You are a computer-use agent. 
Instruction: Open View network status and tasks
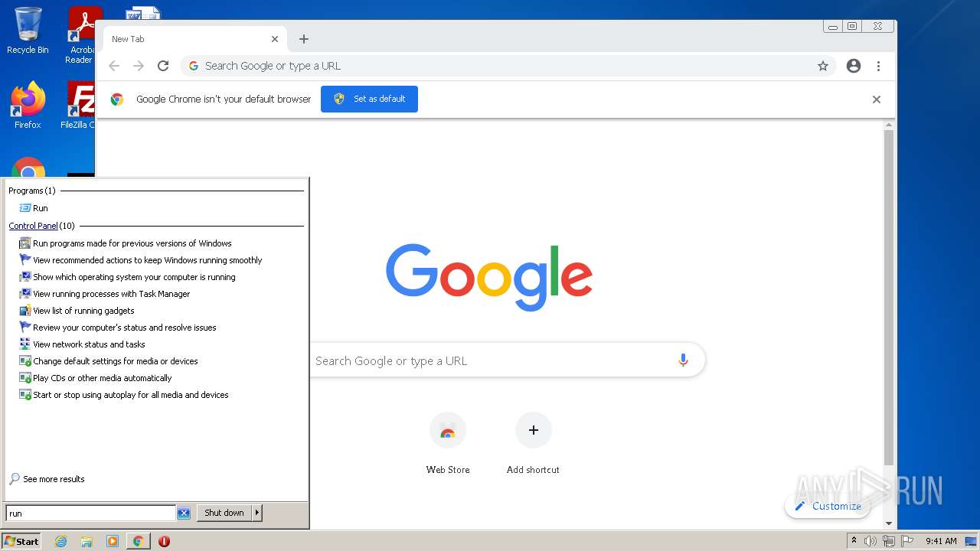[82, 344]
